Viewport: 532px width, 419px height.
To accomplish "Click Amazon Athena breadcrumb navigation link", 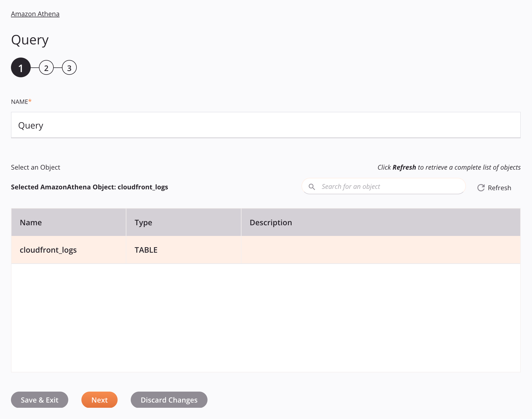I will coord(35,13).
